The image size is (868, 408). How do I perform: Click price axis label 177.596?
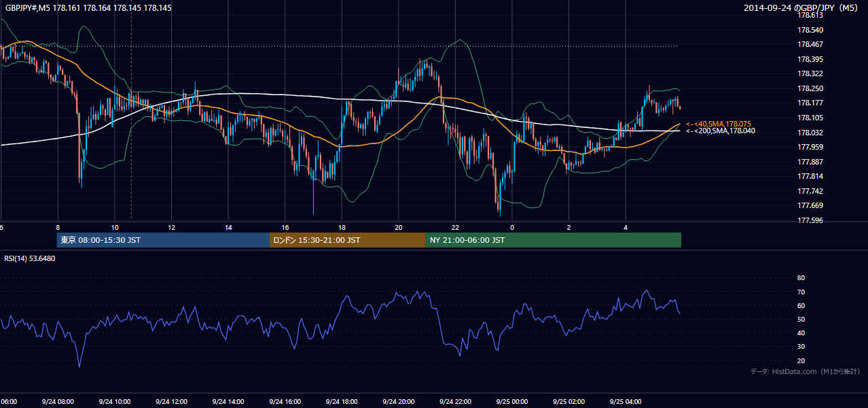click(810, 220)
